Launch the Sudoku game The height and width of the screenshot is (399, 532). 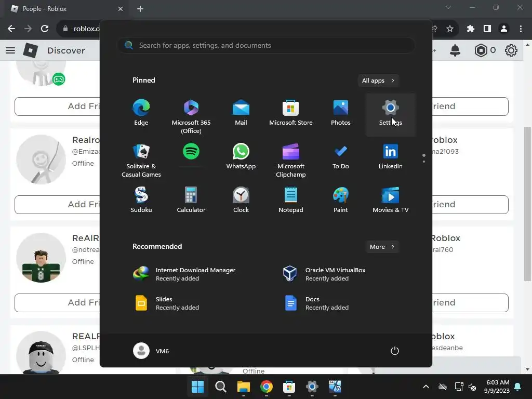pyautogui.click(x=141, y=201)
